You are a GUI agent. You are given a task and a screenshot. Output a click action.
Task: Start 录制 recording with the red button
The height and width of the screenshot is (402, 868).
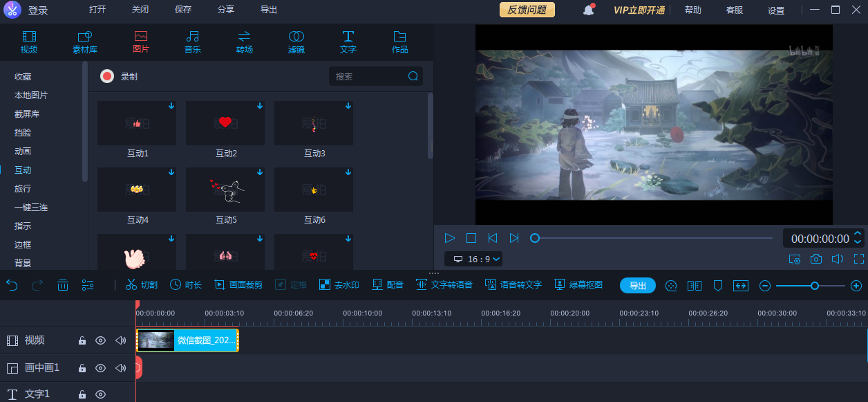[x=106, y=76]
